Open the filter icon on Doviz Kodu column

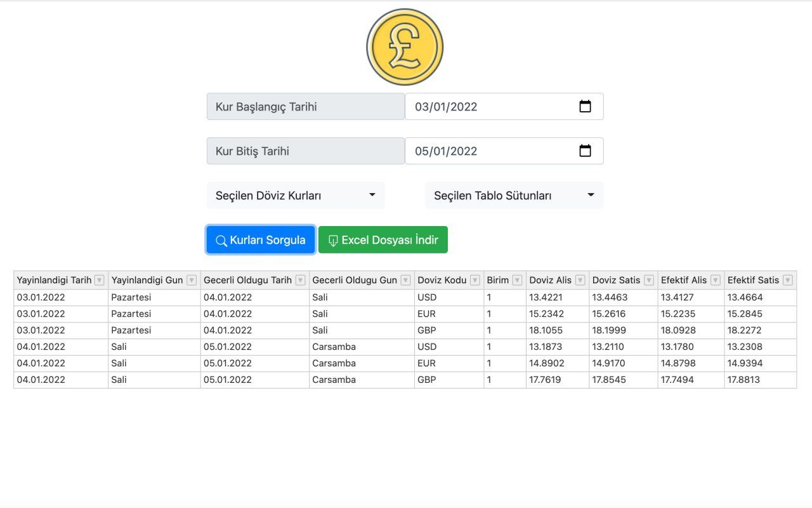click(x=474, y=280)
